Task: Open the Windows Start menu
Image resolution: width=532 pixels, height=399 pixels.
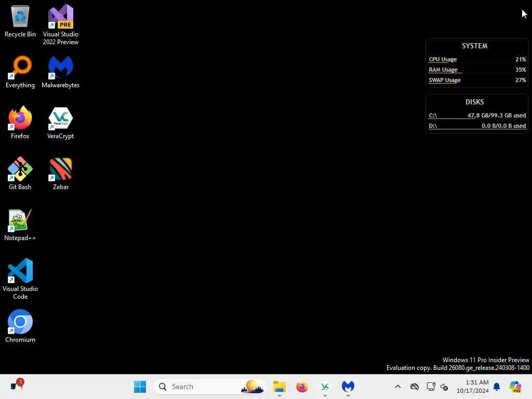Action: click(x=140, y=387)
